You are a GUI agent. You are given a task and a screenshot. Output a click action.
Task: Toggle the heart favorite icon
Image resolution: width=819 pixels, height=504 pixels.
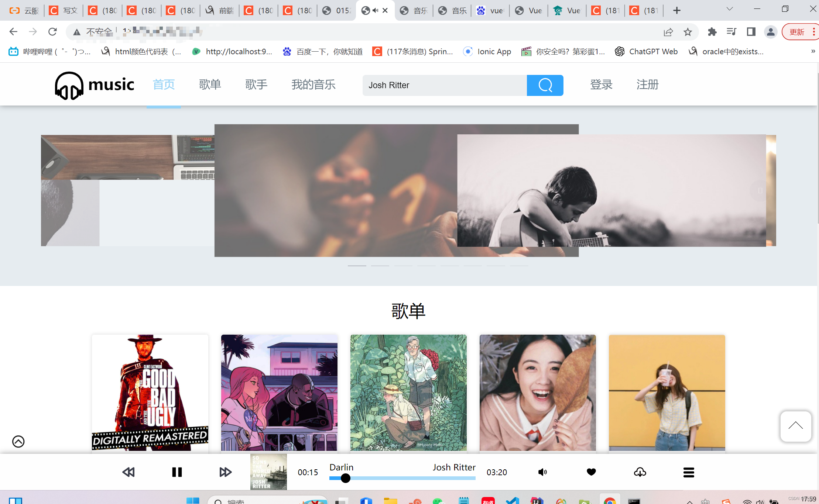[x=591, y=472]
